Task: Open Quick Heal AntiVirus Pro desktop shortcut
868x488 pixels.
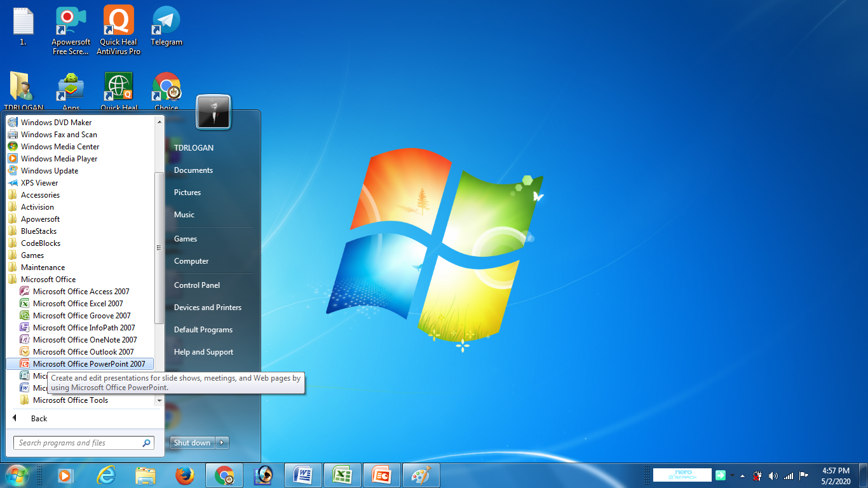Action: coord(119,30)
